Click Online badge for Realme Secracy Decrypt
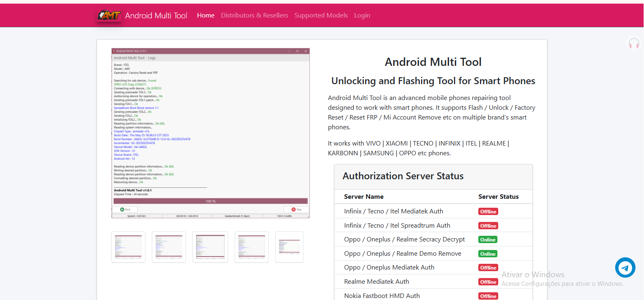Screen dimensions: 644x300 pyautogui.click(x=488, y=240)
